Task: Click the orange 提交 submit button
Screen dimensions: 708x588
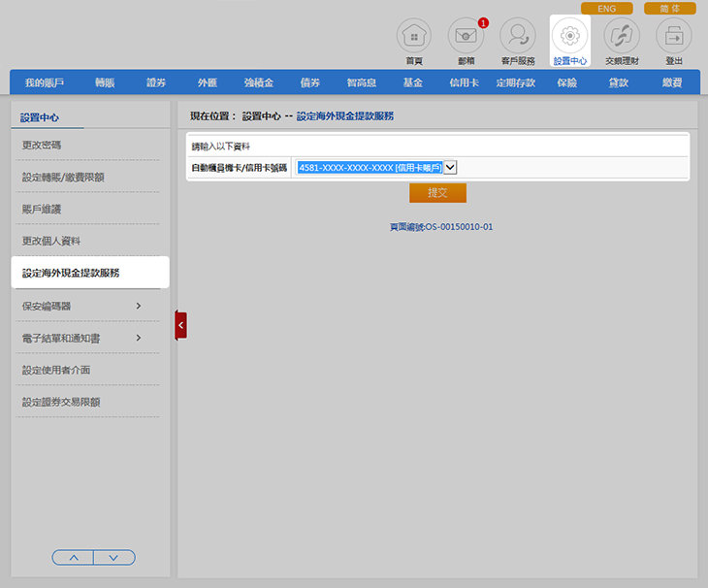Action: [x=437, y=192]
